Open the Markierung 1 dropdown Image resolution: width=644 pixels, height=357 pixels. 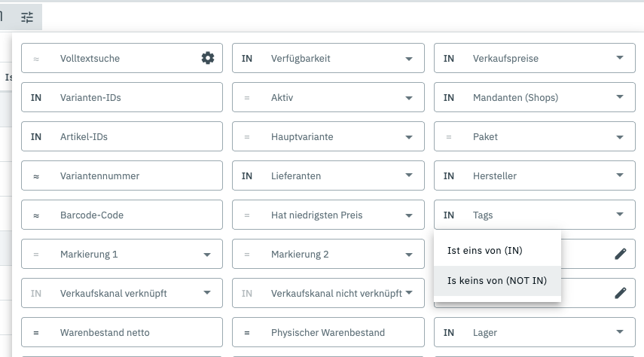point(207,254)
